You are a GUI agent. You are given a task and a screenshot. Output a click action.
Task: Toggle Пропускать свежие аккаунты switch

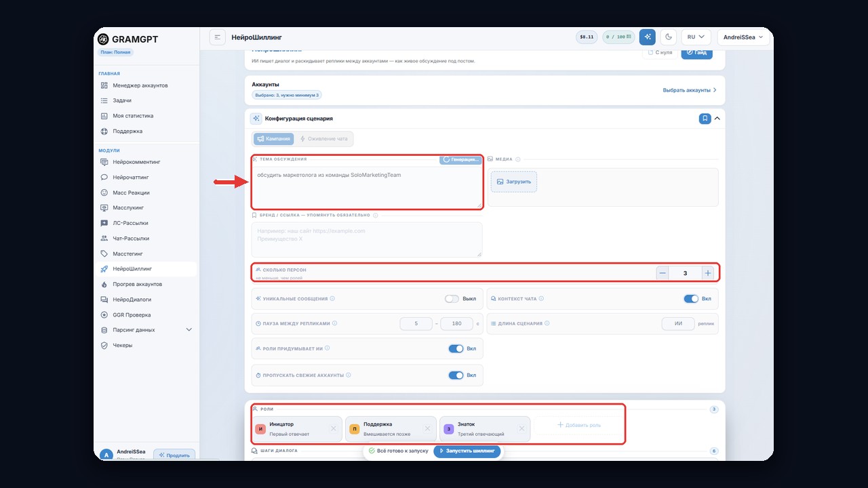(456, 375)
